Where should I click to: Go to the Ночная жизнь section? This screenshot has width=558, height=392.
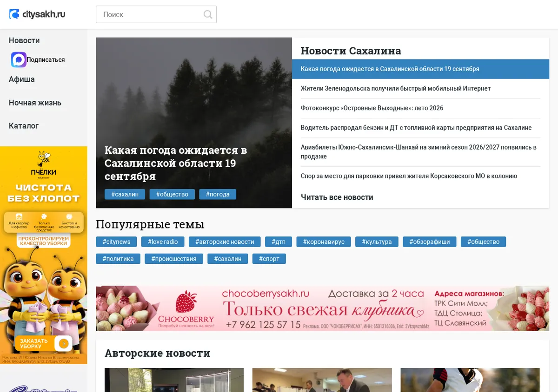click(35, 103)
